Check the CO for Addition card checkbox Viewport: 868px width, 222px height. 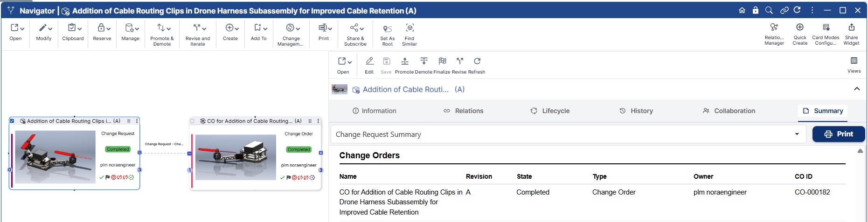tap(192, 121)
